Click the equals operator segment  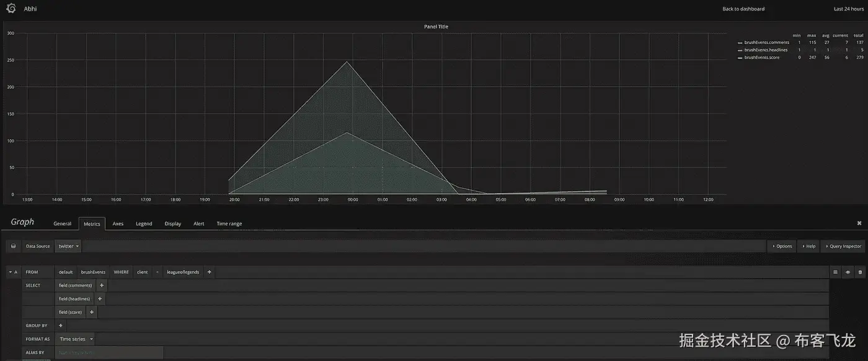(157, 272)
